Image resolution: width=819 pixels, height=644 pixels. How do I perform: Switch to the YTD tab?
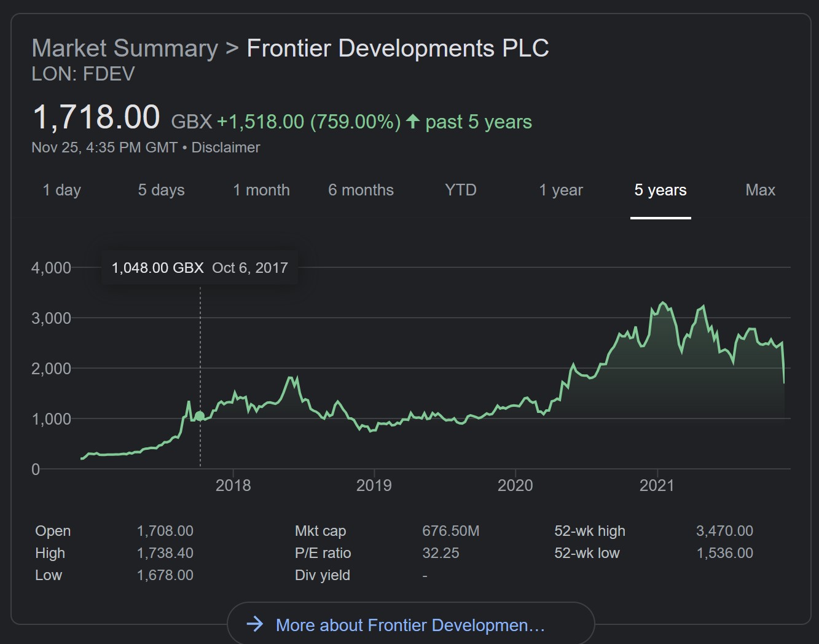(x=461, y=190)
